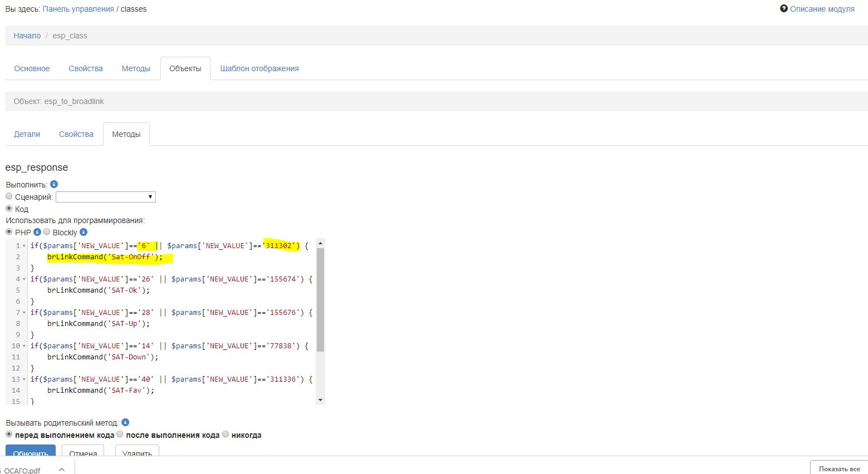Click the info icon next to Выполнить
This screenshot has width=868, height=474.
54,184
